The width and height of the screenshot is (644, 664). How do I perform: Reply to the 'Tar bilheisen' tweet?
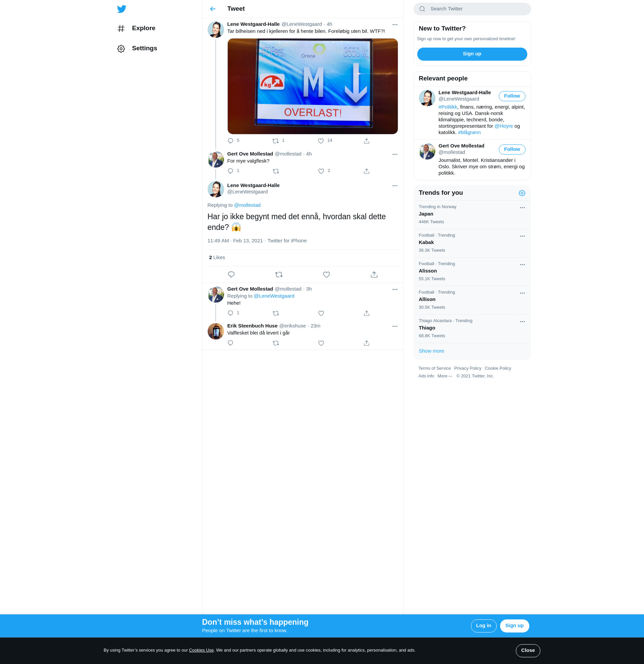click(230, 141)
